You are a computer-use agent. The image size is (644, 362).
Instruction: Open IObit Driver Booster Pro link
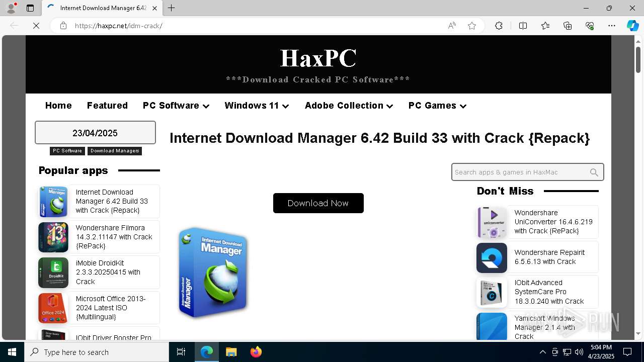[113, 337]
